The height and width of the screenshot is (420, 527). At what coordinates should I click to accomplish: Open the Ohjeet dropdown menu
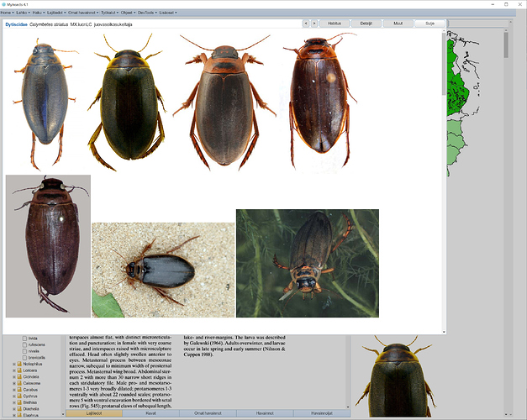tap(128, 13)
